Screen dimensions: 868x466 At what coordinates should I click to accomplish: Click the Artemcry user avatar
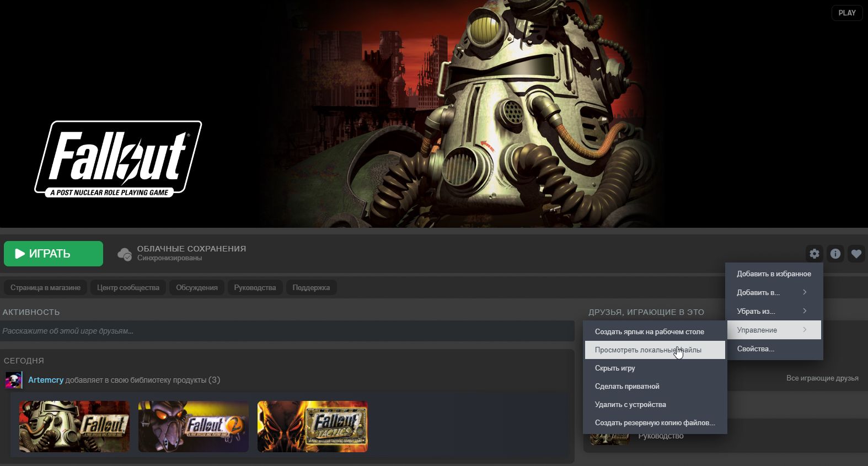14,380
